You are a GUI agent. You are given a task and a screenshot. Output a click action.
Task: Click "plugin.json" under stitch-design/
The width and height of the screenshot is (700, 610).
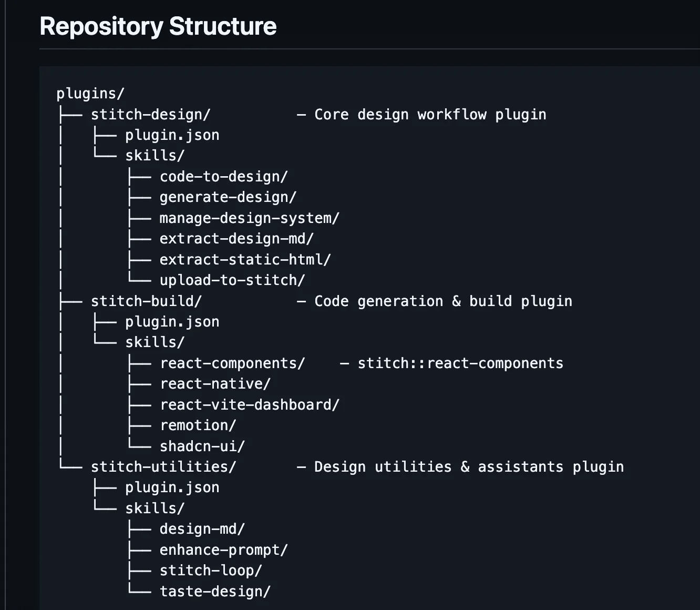[x=172, y=135]
